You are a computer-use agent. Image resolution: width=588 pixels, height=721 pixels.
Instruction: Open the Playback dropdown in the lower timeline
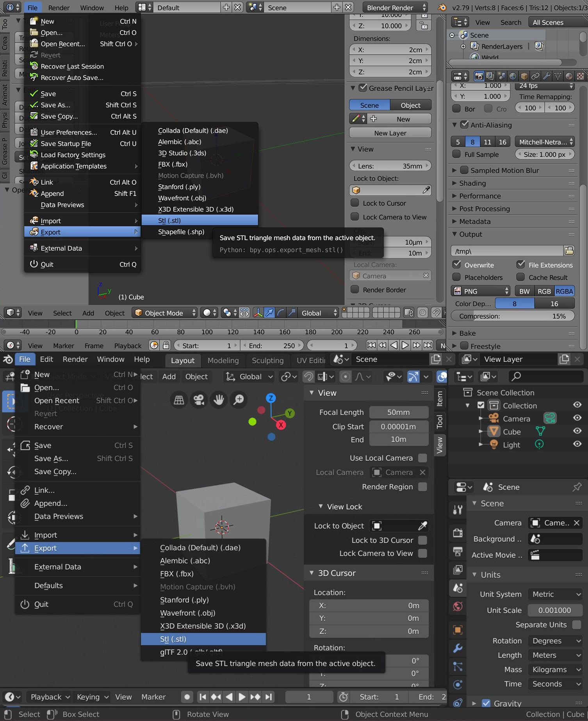pyautogui.click(x=49, y=697)
